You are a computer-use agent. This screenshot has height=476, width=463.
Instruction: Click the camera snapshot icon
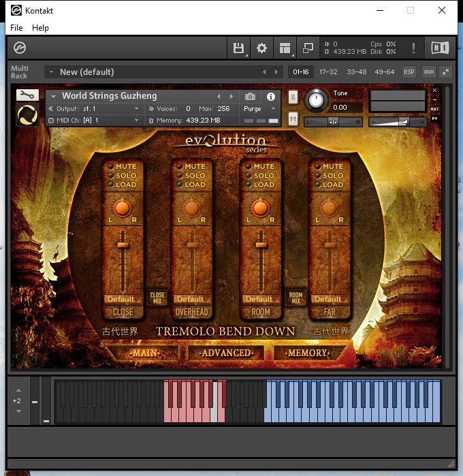251,97
